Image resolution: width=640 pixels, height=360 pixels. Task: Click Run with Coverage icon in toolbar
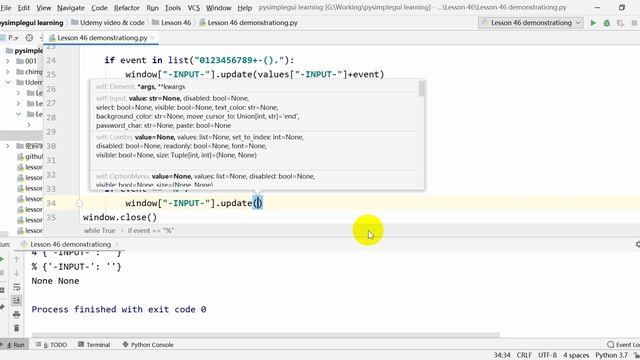coord(620,23)
